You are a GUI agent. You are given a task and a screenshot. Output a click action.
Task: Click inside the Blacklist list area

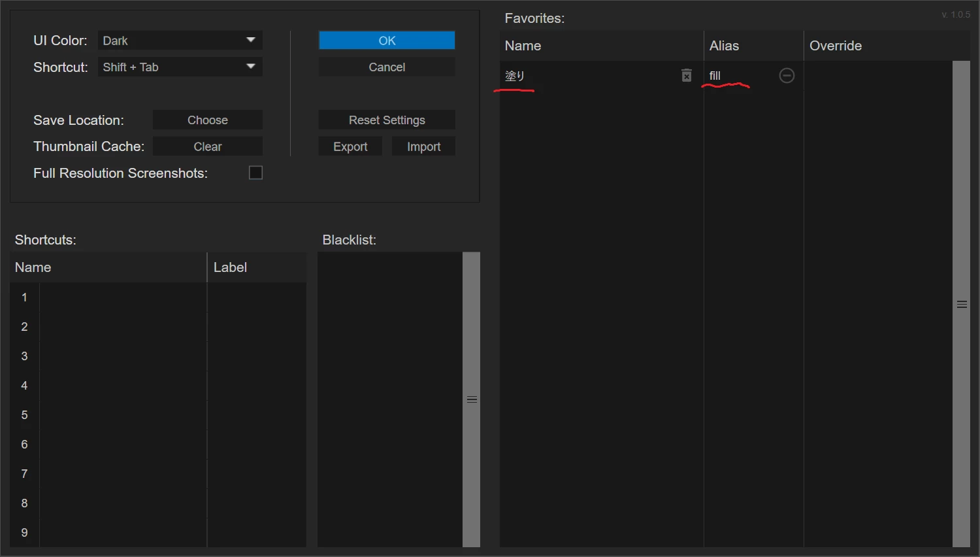click(x=390, y=399)
